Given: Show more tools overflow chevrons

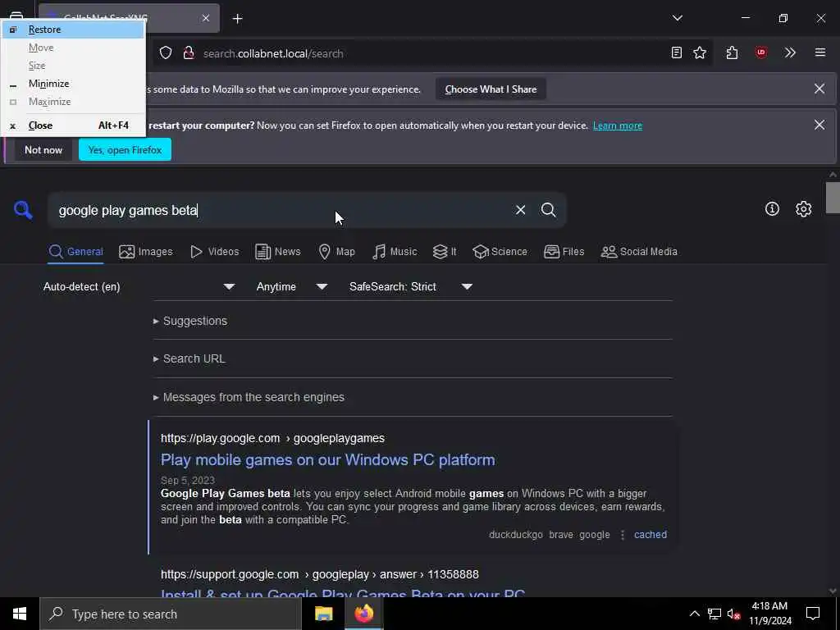Looking at the screenshot, I should coord(790,52).
